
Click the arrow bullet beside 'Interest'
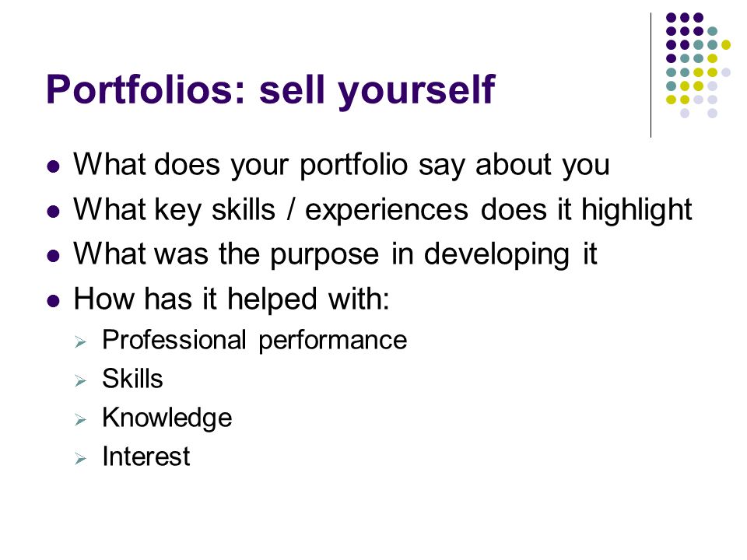tap(80, 459)
